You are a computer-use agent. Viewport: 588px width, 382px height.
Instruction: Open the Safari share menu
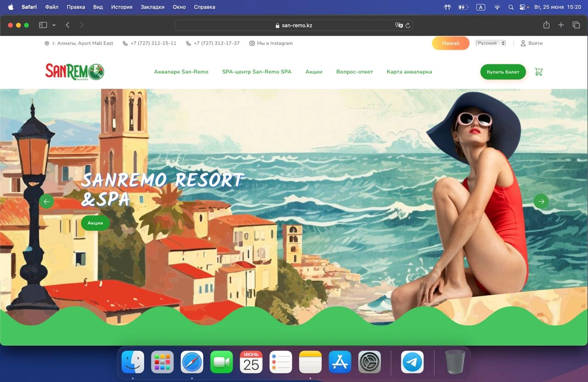pos(546,25)
